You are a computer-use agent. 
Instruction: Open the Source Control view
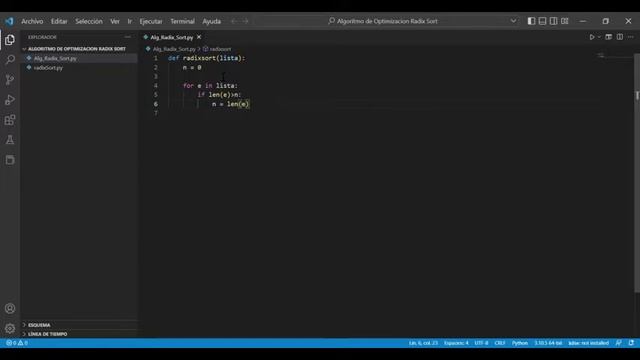tap(10, 80)
